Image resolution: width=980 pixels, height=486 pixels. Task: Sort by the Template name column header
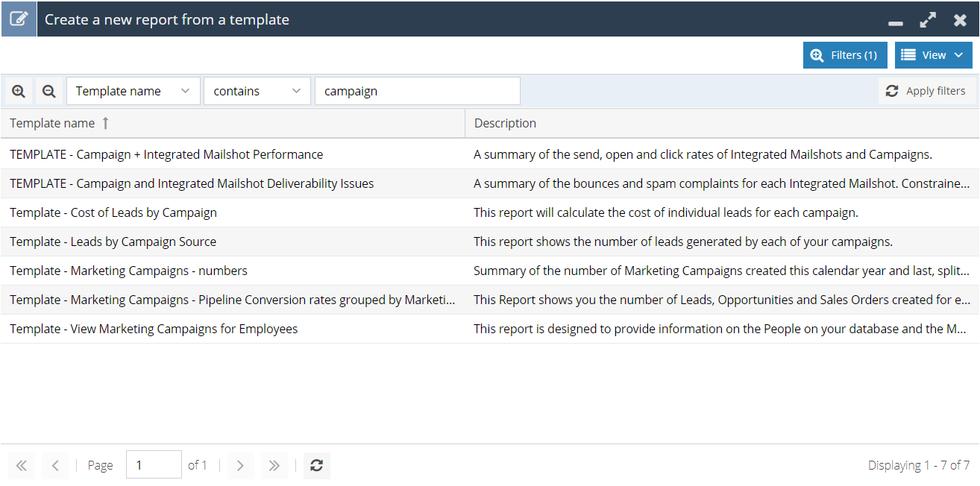click(233, 123)
